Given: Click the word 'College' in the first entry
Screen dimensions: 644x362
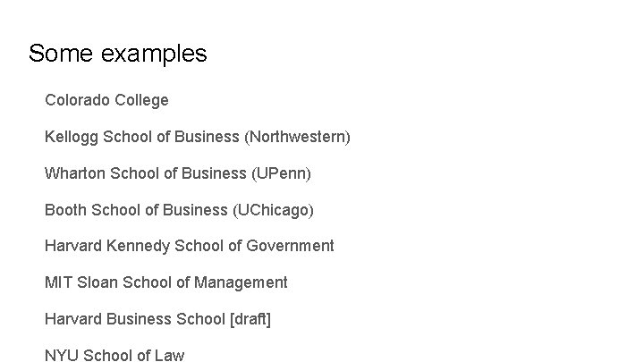Looking at the screenshot, I should tap(140, 100).
